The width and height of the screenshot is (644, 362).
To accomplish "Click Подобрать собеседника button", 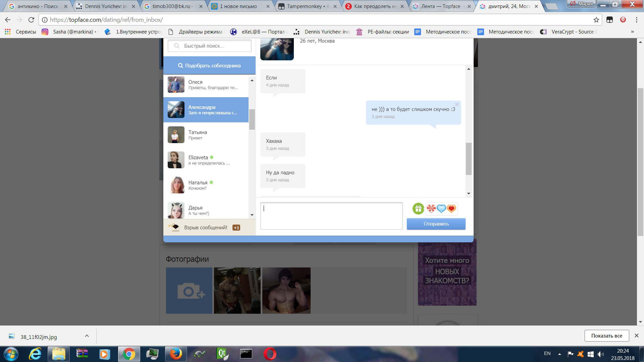I will [209, 66].
